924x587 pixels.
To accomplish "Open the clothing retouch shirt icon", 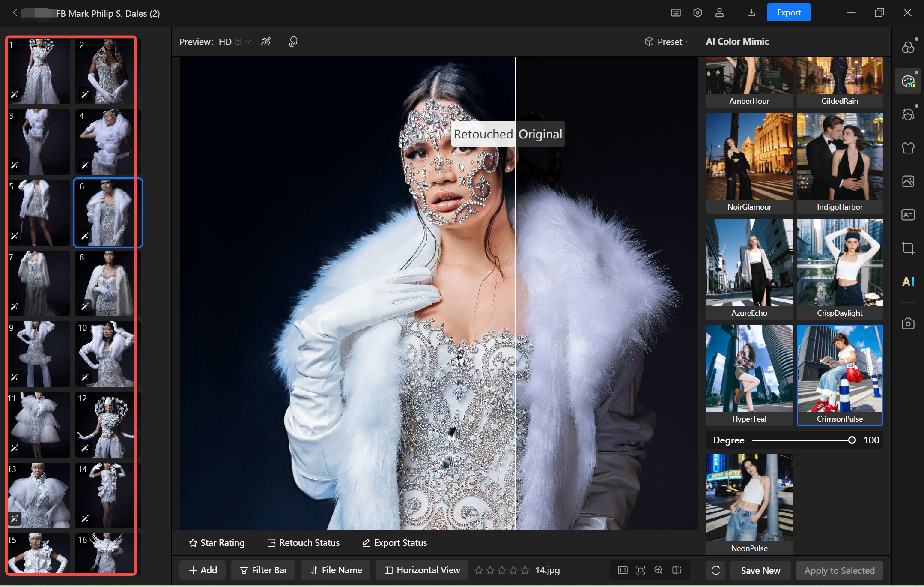I will pos(908,148).
